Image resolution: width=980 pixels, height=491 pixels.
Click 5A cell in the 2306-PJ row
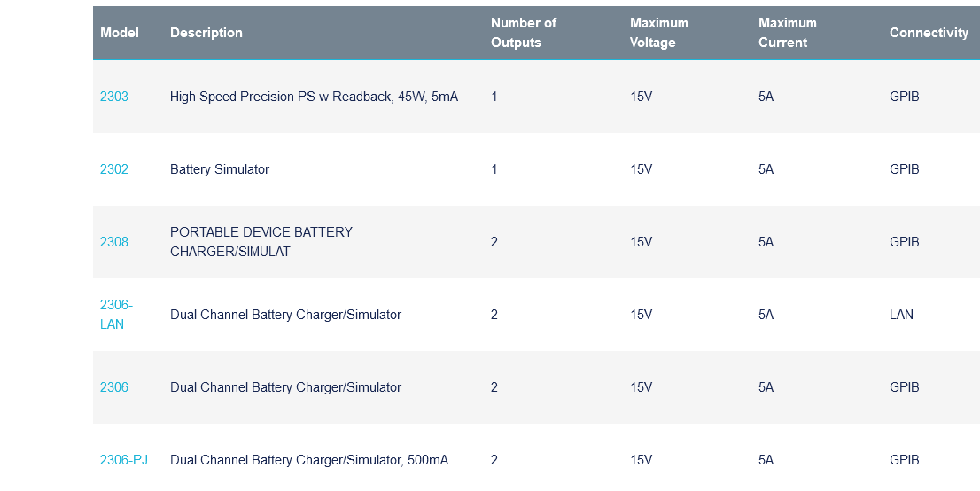766,460
